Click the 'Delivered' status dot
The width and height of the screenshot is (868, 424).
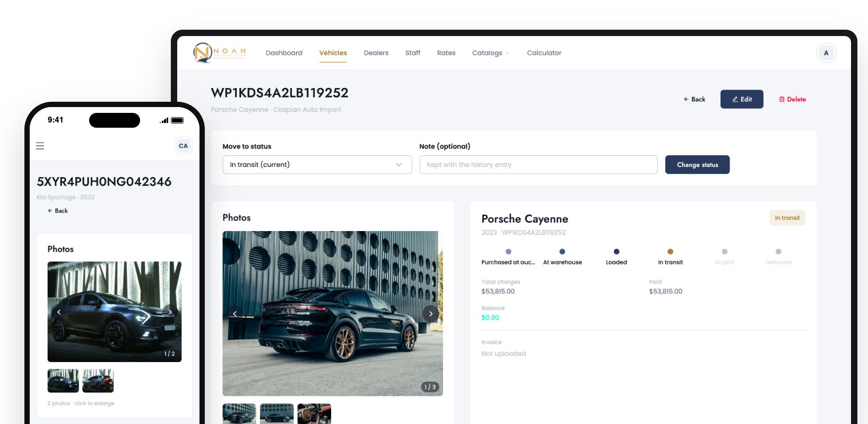pos(778,252)
